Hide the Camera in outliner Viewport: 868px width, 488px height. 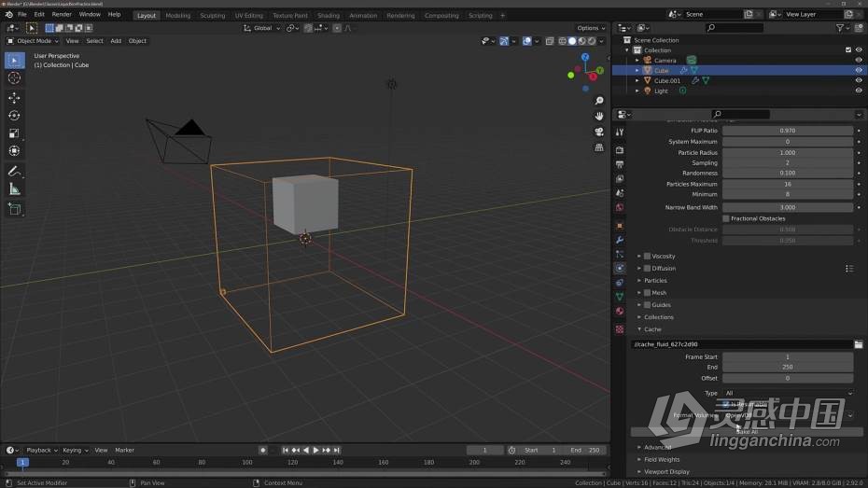click(x=859, y=61)
